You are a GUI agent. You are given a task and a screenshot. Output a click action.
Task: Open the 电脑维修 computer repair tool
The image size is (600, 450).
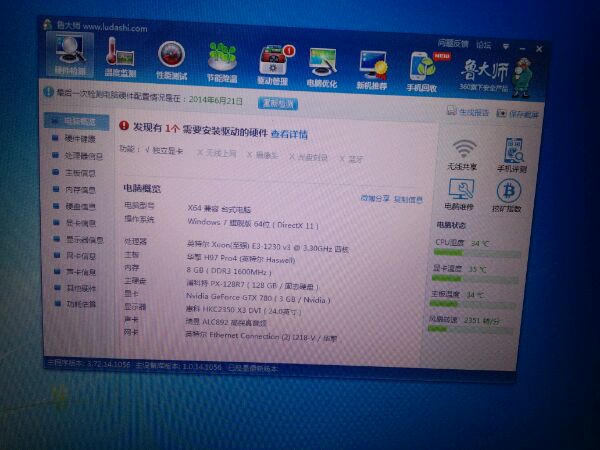[x=460, y=194]
